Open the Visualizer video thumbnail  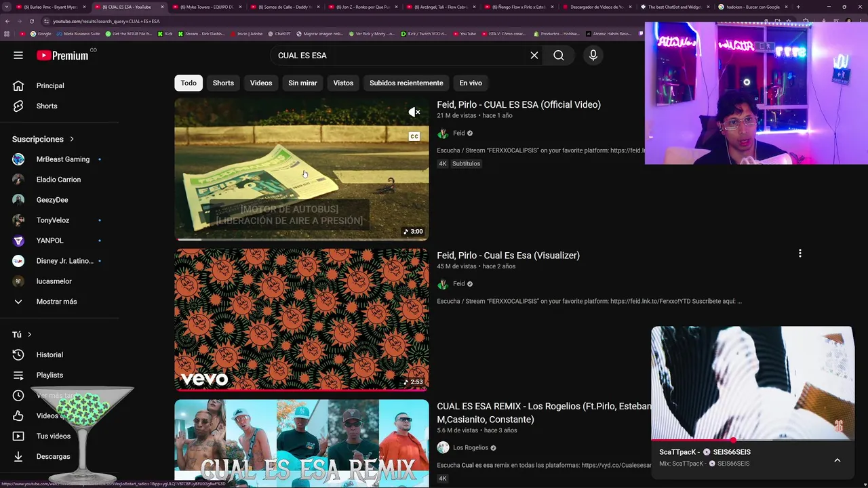302,320
